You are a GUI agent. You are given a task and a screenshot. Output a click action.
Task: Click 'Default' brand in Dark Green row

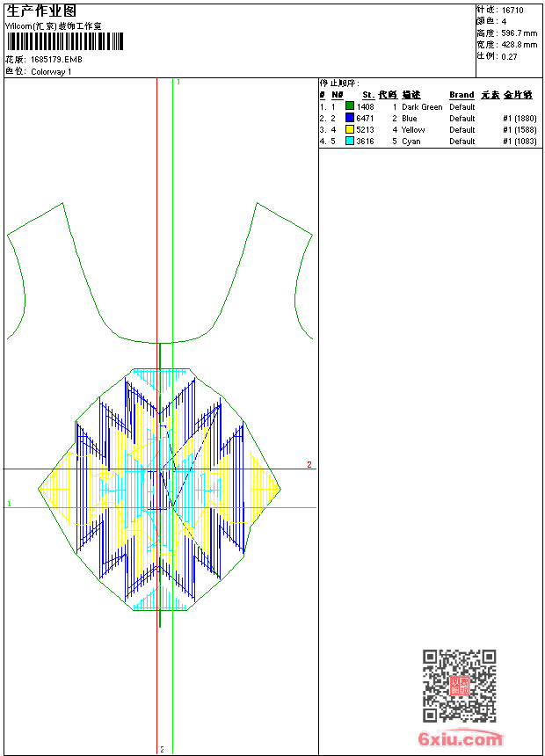tap(462, 107)
